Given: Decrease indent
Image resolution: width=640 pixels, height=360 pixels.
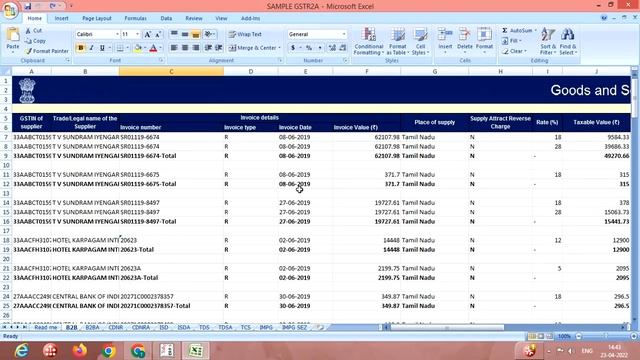Looking at the screenshot, I should click(x=208, y=48).
